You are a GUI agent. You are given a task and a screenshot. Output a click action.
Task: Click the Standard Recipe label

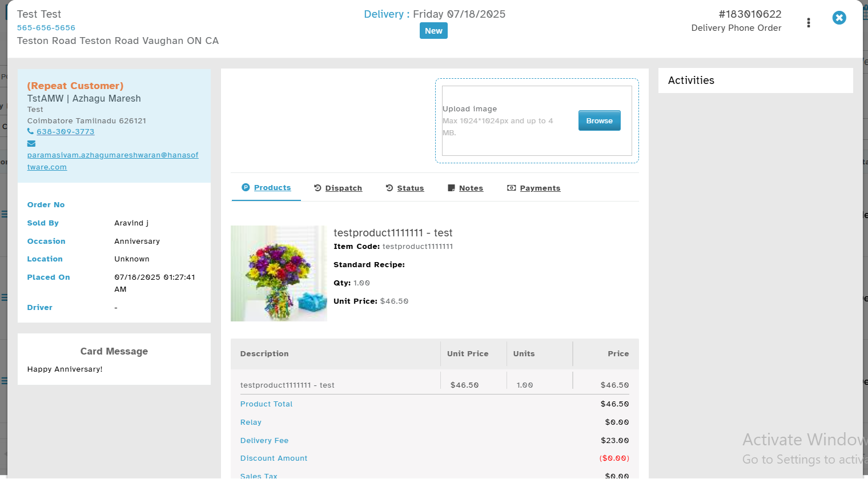click(369, 264)
